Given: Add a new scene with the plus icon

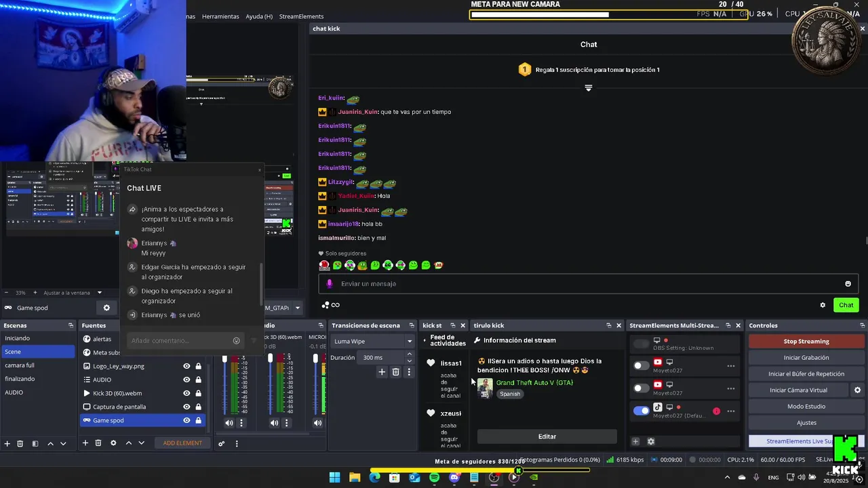Looking at the screenshot, I should pos(7,443).
